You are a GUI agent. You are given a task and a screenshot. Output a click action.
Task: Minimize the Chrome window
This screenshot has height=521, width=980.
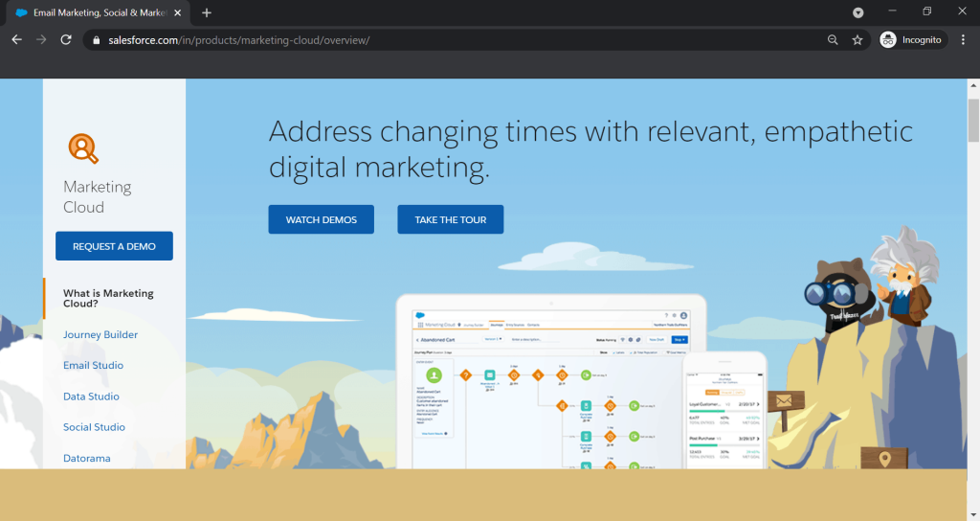pos(892,11)
